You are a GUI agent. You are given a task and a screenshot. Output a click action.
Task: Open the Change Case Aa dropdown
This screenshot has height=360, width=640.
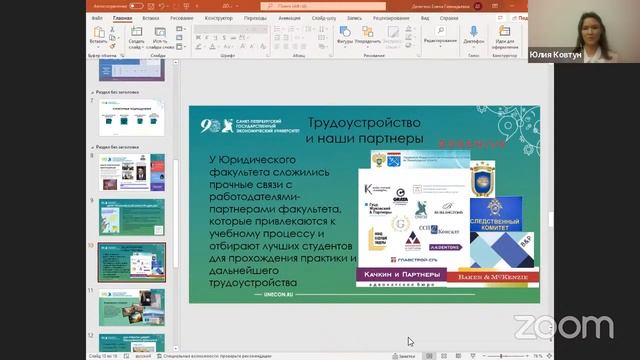click(x=228, y=47)
